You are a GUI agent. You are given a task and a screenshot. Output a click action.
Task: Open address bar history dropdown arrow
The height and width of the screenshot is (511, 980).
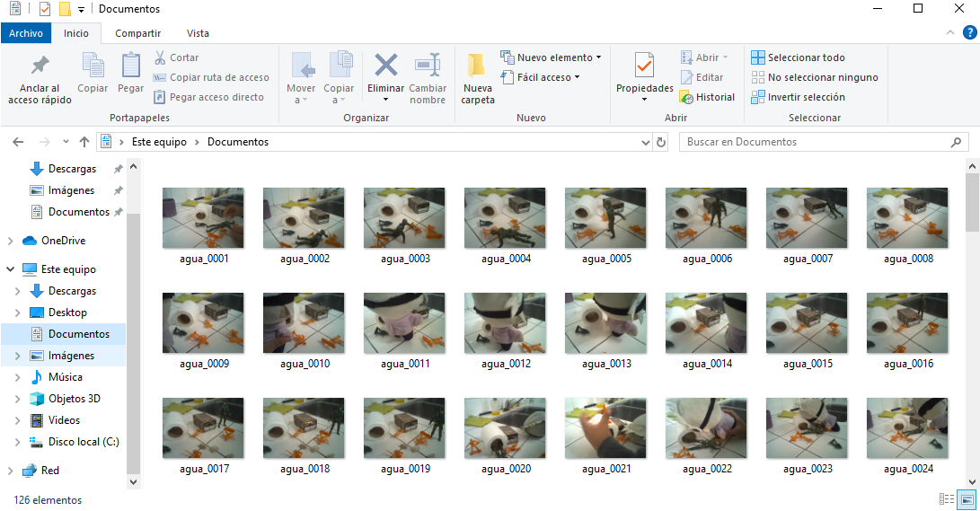(645, 142)
